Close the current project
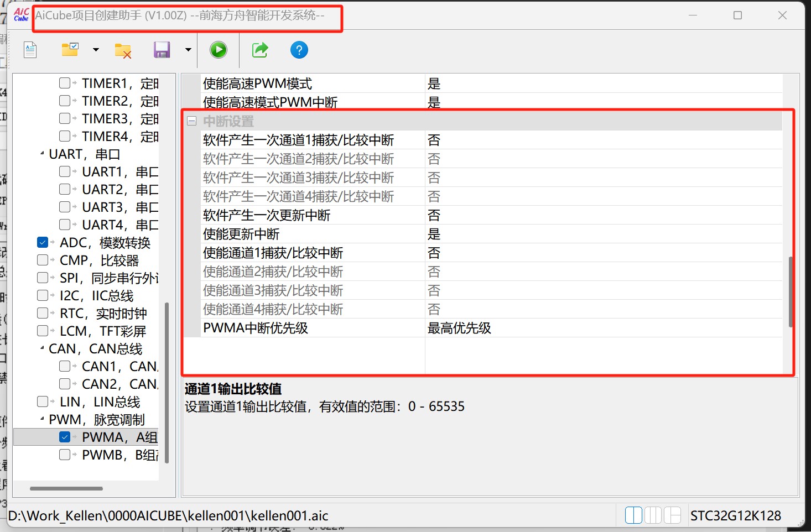 click(x=123, y=50)
